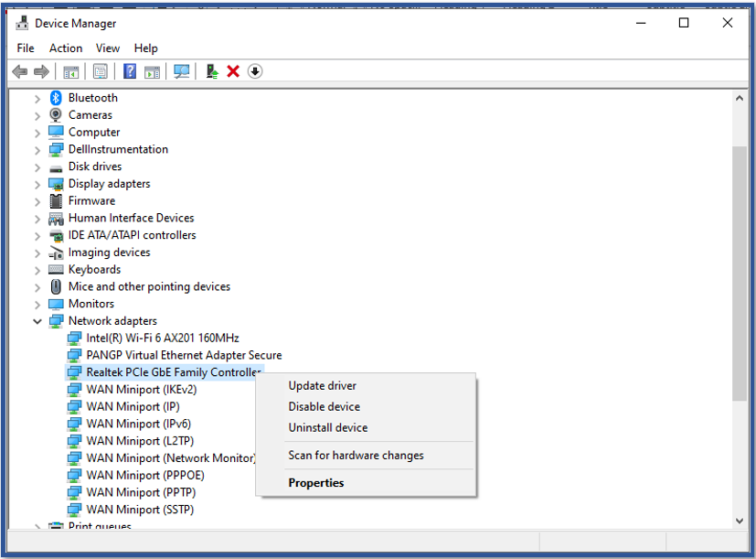The image size is (756, 559).
Task: Open the View menu
Action: (x=108, y=48)
